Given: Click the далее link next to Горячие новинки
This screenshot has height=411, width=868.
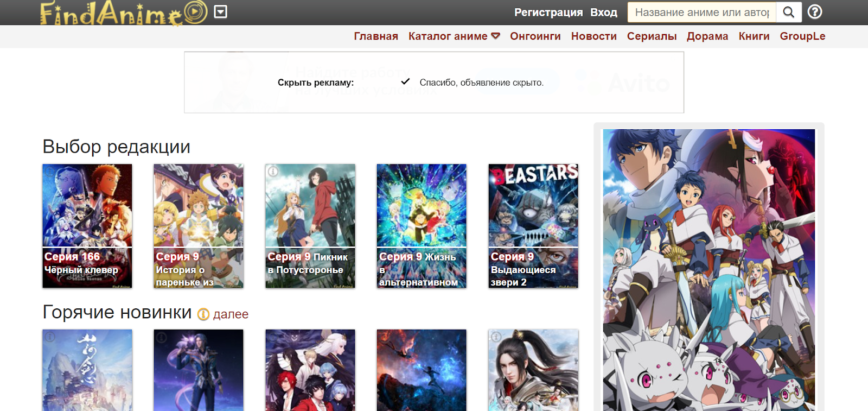Looking at the screenshot, I should (231, 314).
